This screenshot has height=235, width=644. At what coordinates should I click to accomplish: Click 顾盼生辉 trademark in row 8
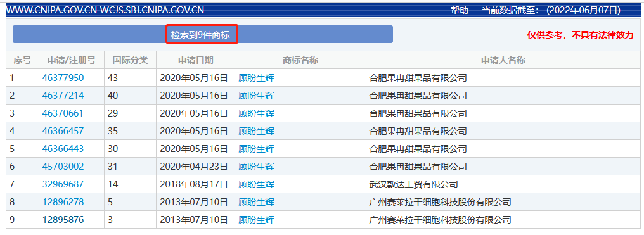pos(256,202)
